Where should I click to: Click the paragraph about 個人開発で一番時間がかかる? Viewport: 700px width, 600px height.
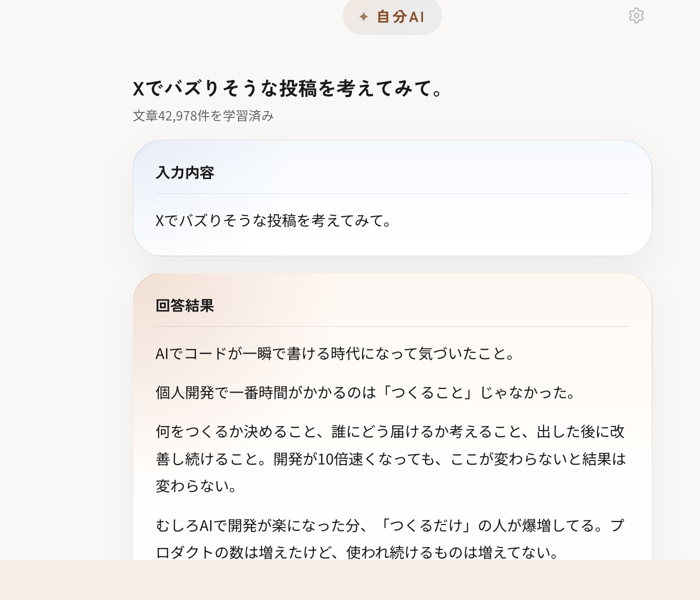point(365,393)
